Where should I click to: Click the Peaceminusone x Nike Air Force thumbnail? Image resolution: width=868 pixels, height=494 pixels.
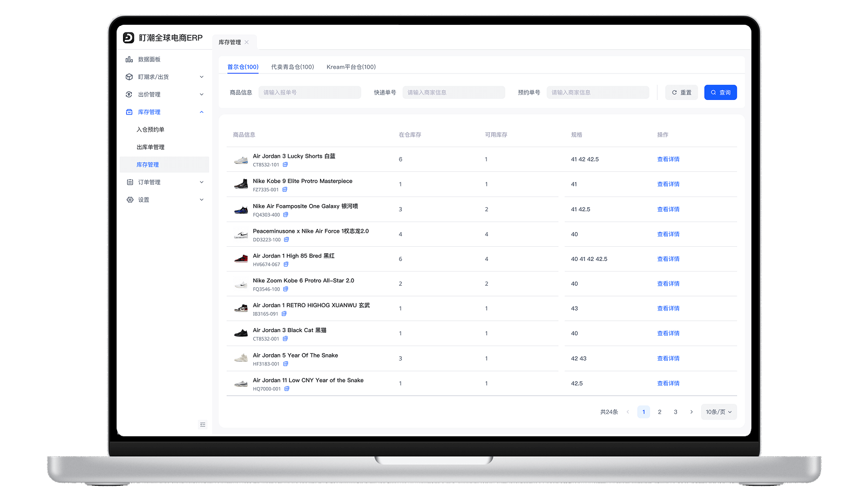tap(241, 234)
